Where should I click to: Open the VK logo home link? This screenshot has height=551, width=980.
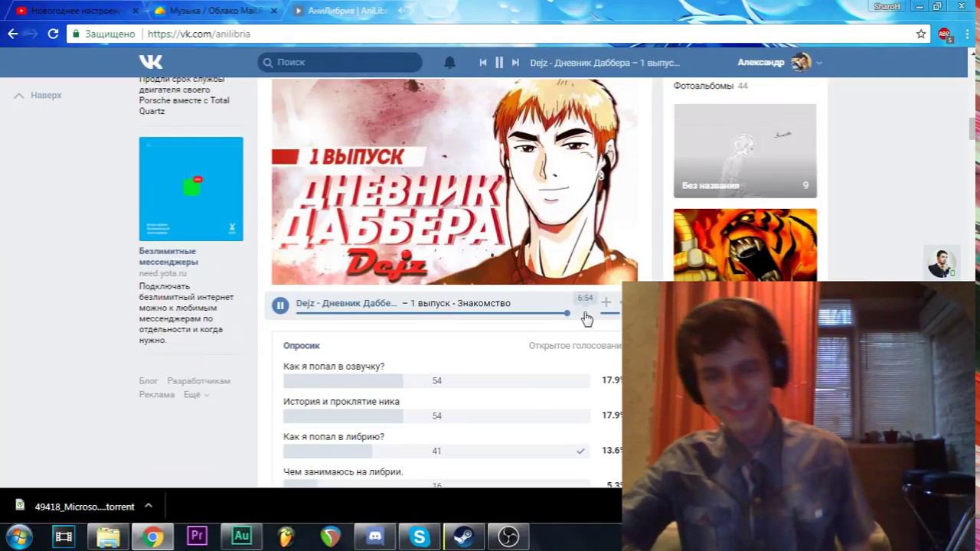(151, 62)
